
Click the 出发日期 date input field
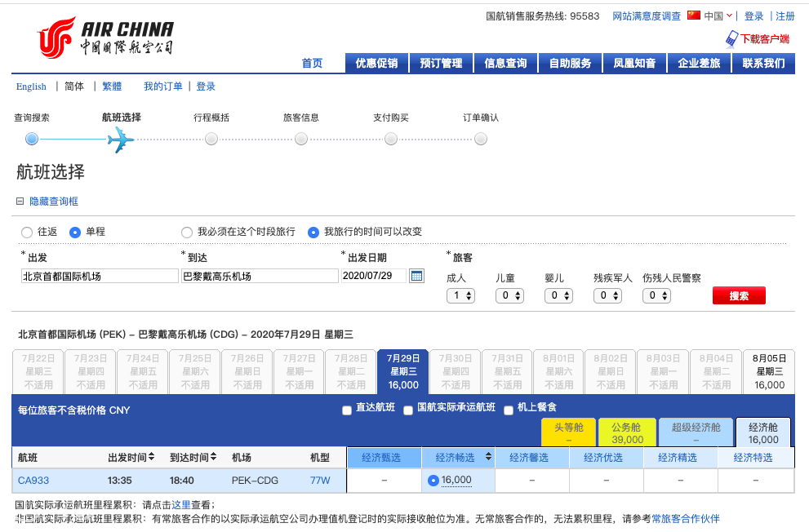[x=374, y=276]
